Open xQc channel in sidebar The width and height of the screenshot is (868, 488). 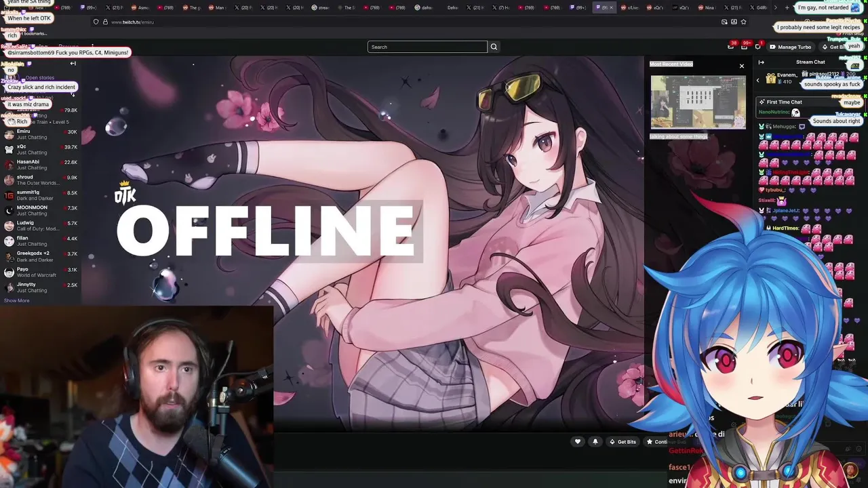click(x=41, y=149)
